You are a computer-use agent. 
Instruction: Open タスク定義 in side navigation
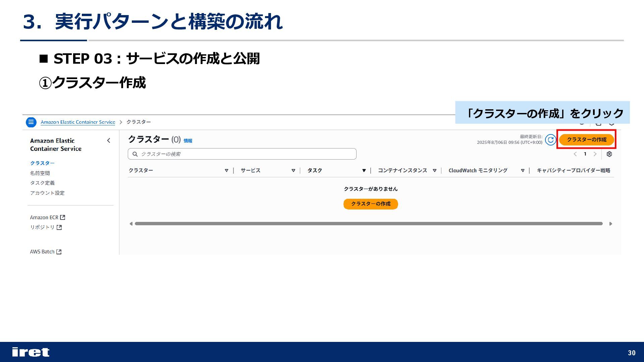(42, 183)
